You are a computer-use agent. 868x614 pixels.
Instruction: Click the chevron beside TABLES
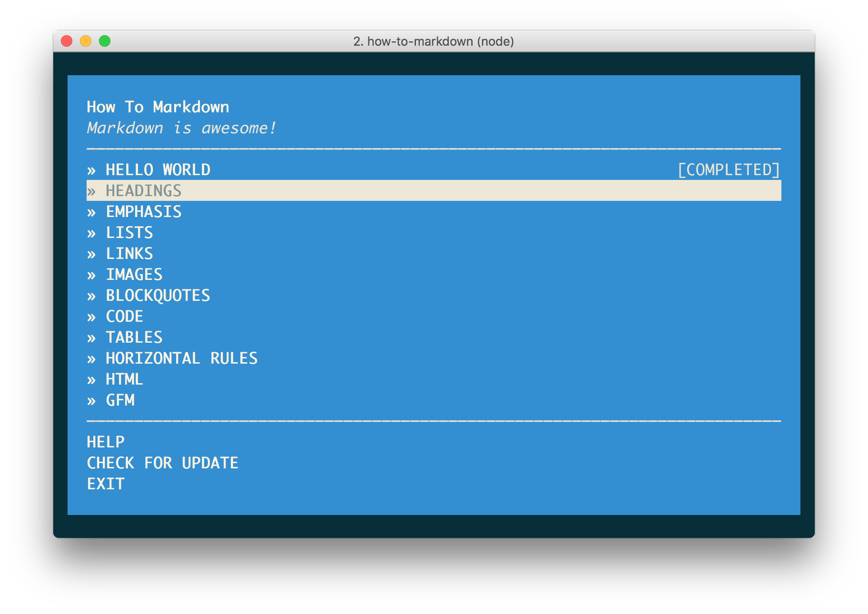coord(92,337)
